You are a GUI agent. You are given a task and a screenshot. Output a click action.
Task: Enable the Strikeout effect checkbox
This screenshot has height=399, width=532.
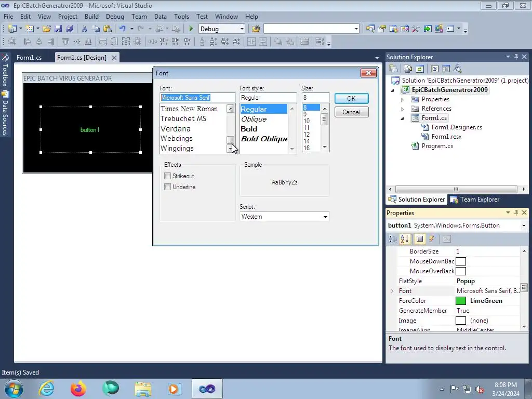(167, 176)
